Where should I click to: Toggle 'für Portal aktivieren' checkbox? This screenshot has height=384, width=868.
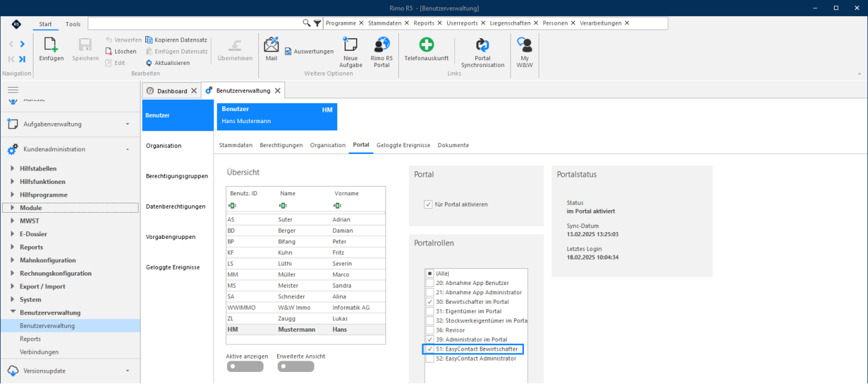(x=428, y=204)
